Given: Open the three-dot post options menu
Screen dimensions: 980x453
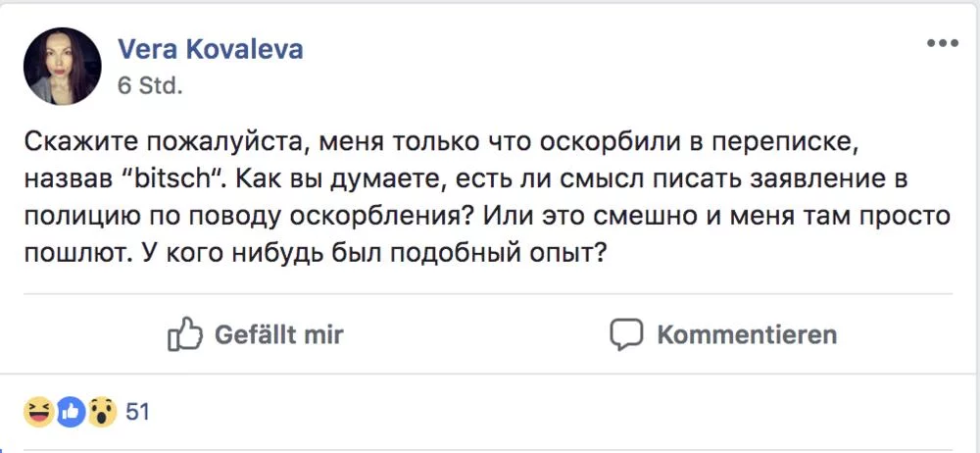Looking at the screenshot, I should (943, 44).
